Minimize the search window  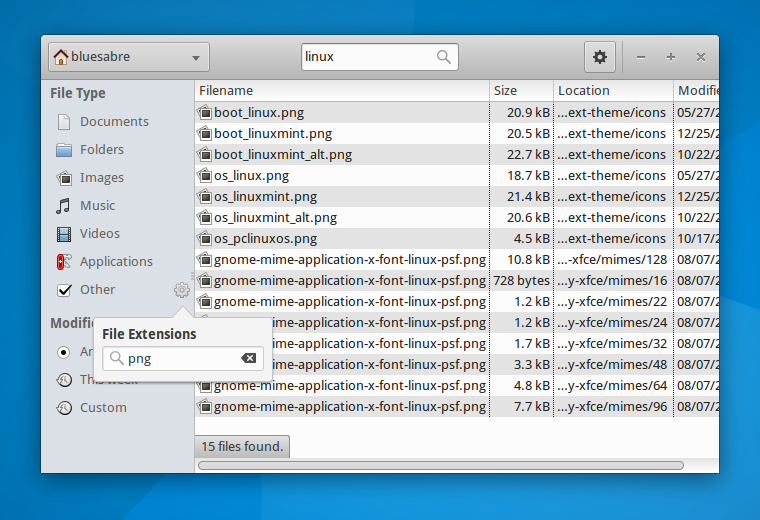pyautogui.click(x=641, y=57)
